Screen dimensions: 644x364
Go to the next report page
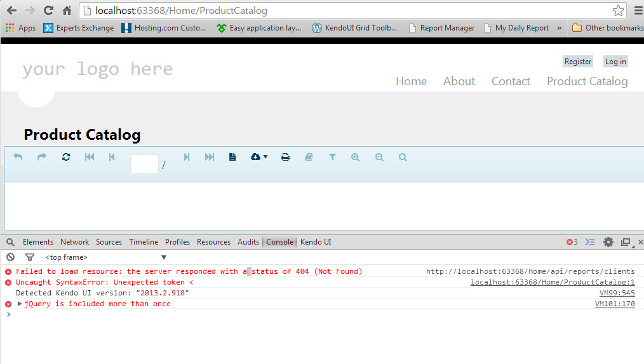(187, 157)
